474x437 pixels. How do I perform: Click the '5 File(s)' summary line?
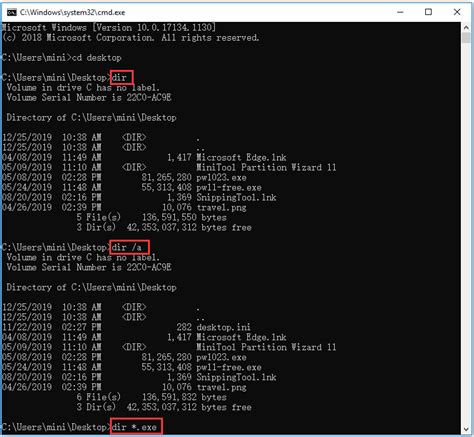tap(151, 217)
